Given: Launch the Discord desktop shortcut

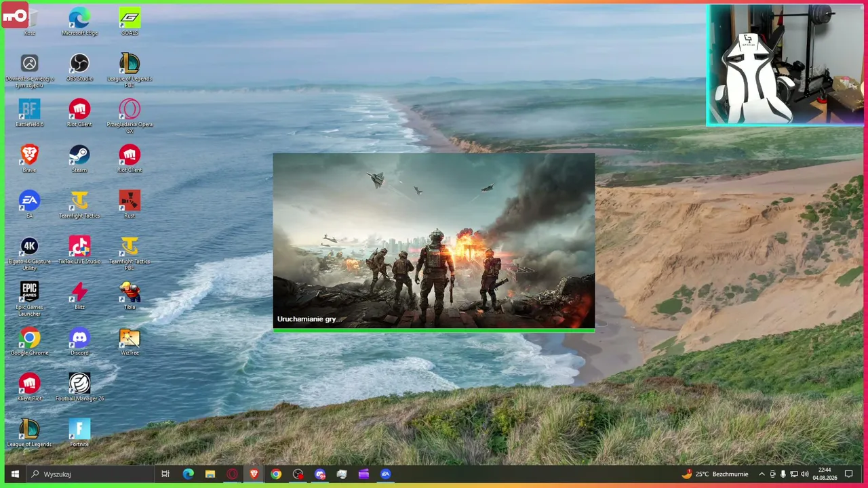Looking at the screenshot, I should click(79, 342).
